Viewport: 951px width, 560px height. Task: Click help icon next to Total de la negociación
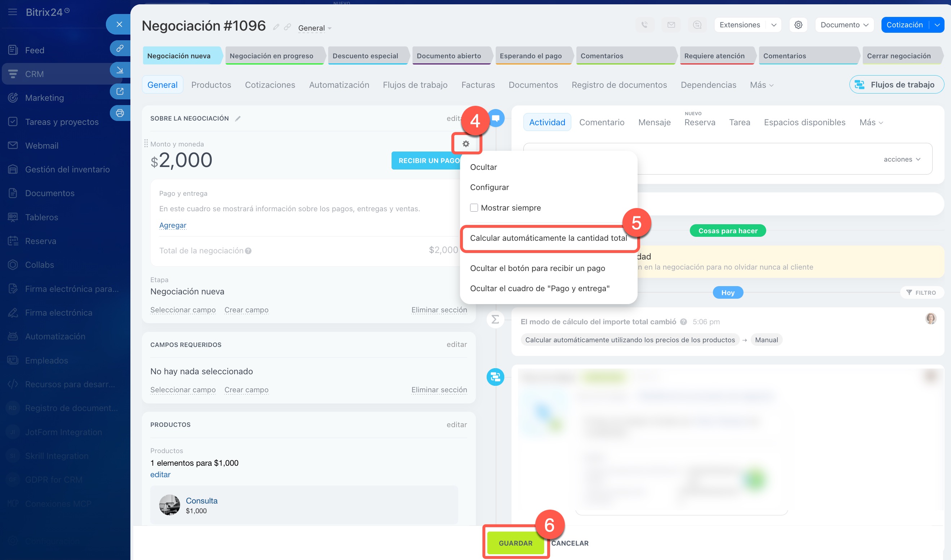pos(248,251)
